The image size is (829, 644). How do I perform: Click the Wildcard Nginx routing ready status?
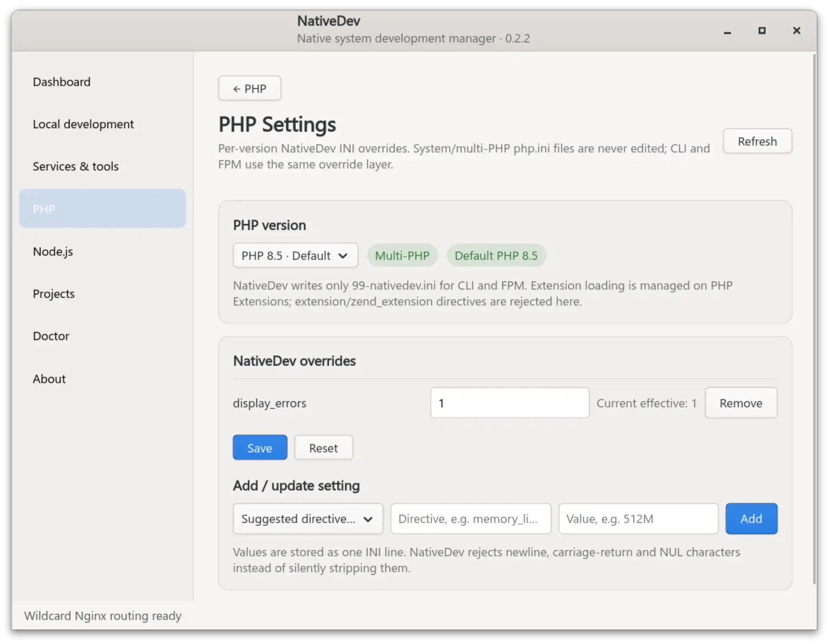pos(103,615)
